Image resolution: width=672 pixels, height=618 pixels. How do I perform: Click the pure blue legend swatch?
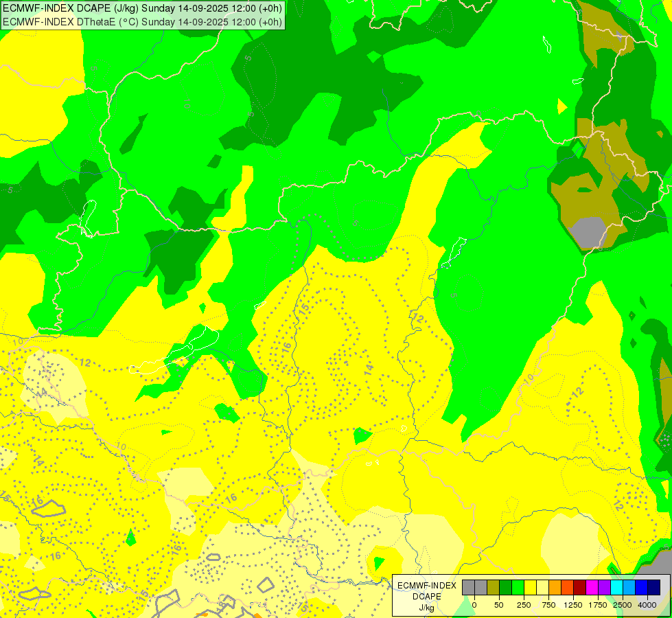642,587
